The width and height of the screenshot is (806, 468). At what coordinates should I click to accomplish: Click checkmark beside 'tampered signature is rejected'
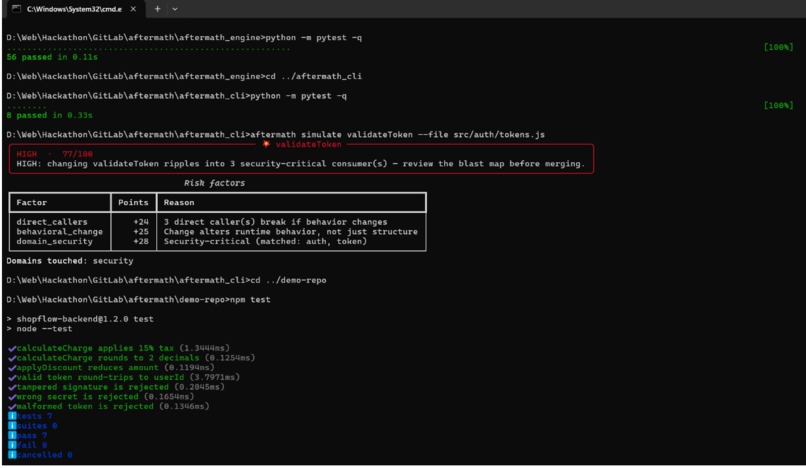pos(12,387)
